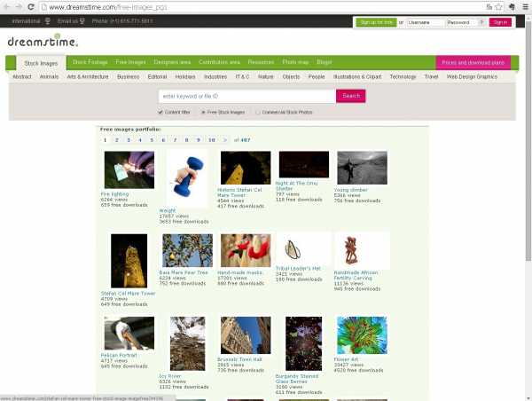Jump to last page 487
532x401 pixels.
[246, 140]
